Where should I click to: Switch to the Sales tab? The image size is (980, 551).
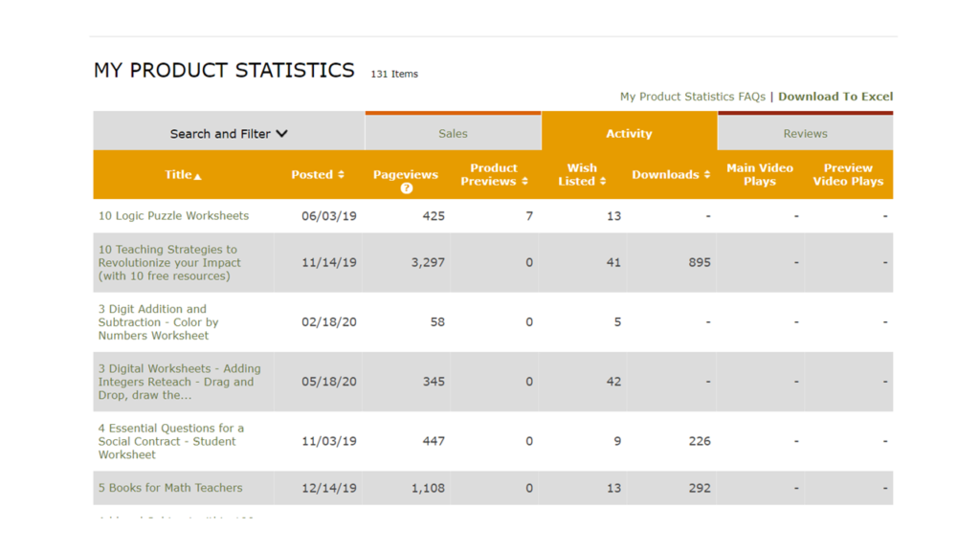point(453,134)
